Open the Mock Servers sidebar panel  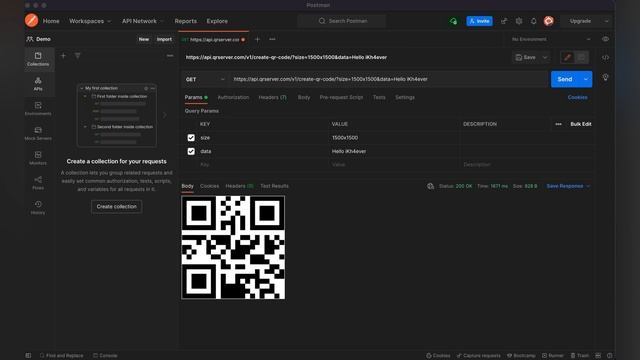click(x=38, y=133)
